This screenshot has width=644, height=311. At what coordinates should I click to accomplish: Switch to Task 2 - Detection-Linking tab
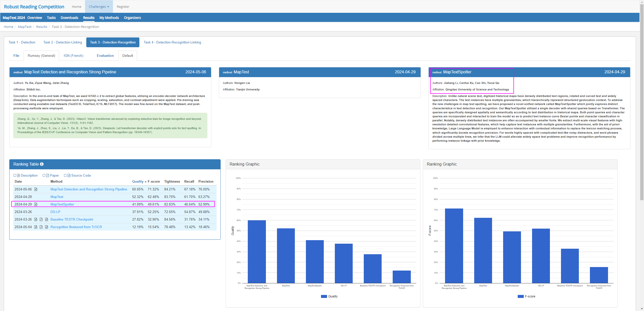click(x=63, y=42)
